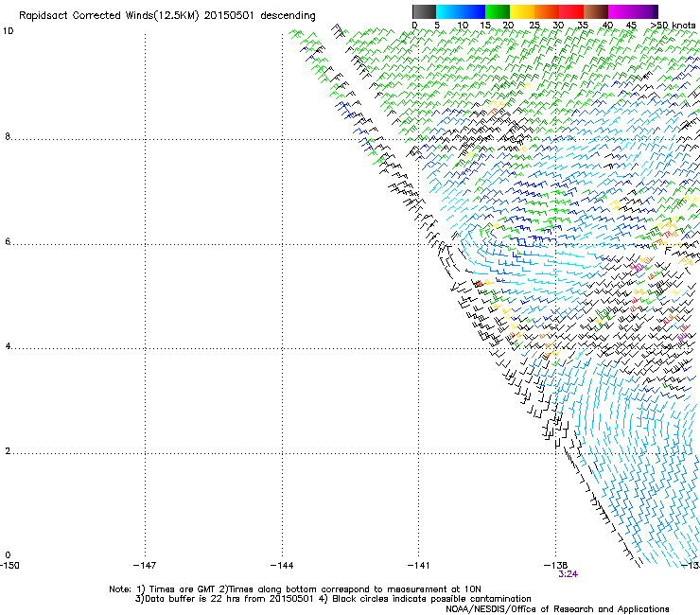Image resolution: width=700 pixels, height=615 pixels.
Task: Click the latitude '8' axis label
Action: (x=8, y=136)
